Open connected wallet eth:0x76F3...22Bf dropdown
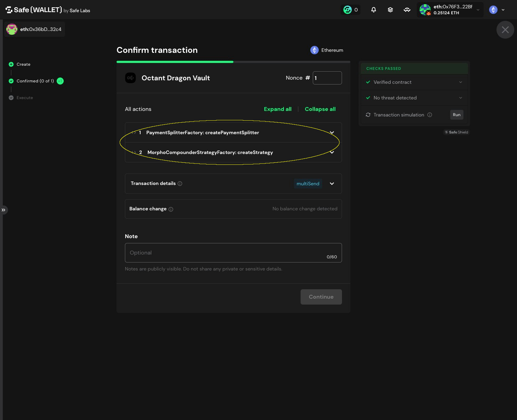The height and width of the screenshot is (420, 517). pos(450,10)
